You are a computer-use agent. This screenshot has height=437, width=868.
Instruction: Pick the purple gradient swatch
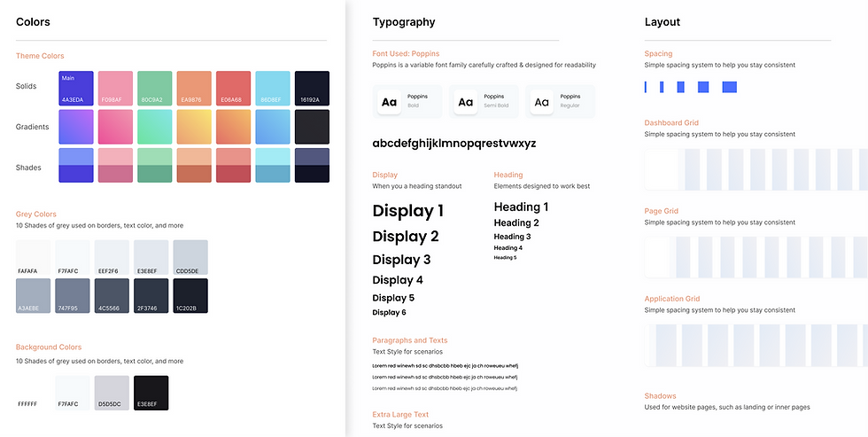(76, 127)
